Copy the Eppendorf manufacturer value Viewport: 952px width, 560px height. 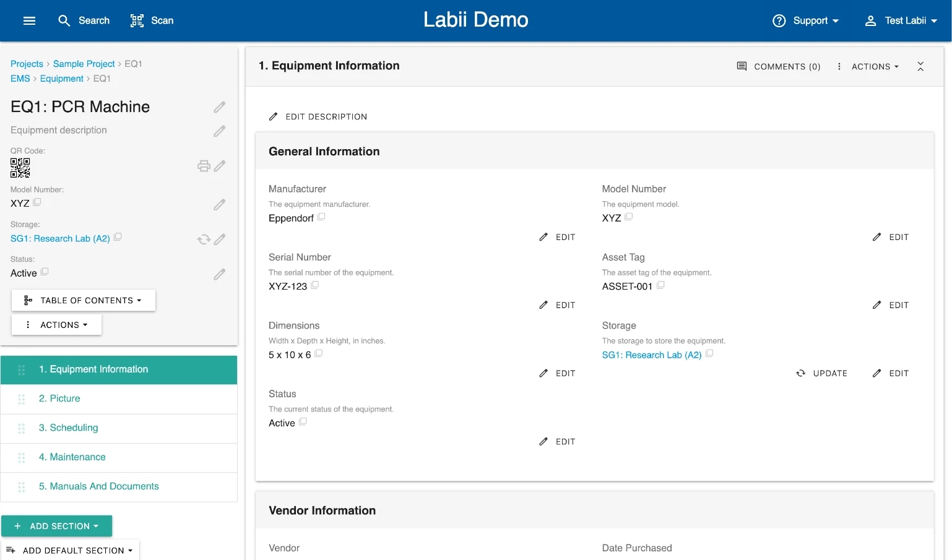pyautogui.click(x=321, y=217)
